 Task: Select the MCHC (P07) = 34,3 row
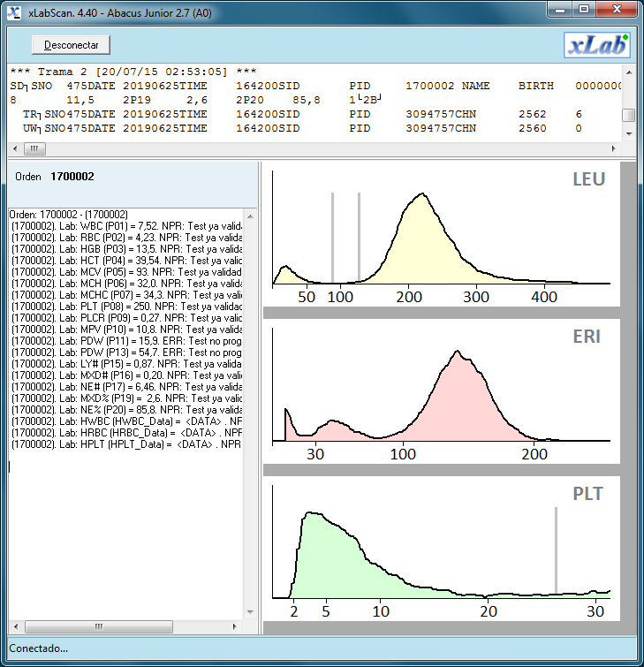[126, 295]
